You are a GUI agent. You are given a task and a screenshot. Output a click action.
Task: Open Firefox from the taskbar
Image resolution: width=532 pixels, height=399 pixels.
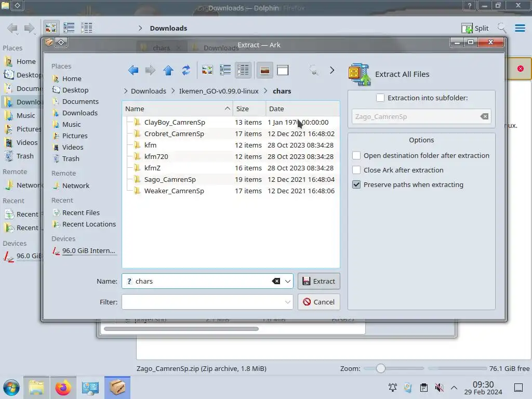[x=63, y=388]
